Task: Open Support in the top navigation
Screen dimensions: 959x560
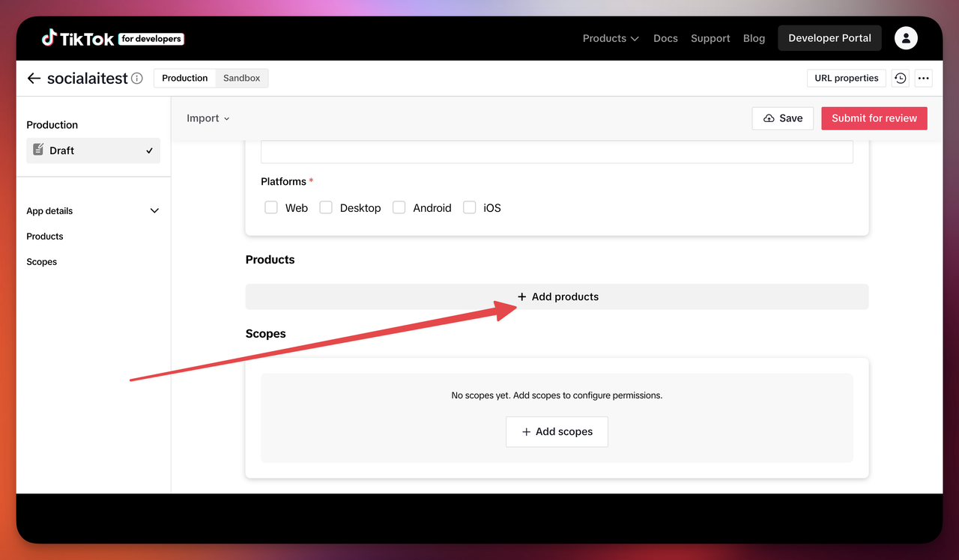Action: 710,38
